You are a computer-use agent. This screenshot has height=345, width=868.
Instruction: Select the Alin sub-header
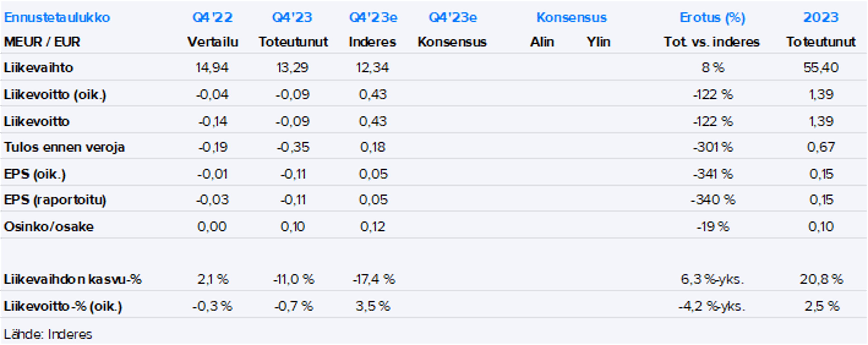(542, 42)
